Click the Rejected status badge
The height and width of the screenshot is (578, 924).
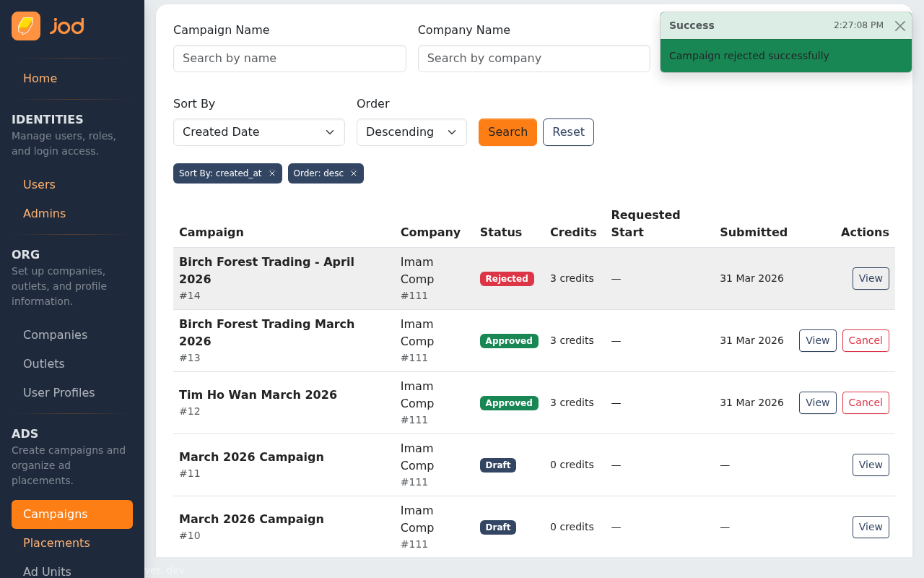507,278
